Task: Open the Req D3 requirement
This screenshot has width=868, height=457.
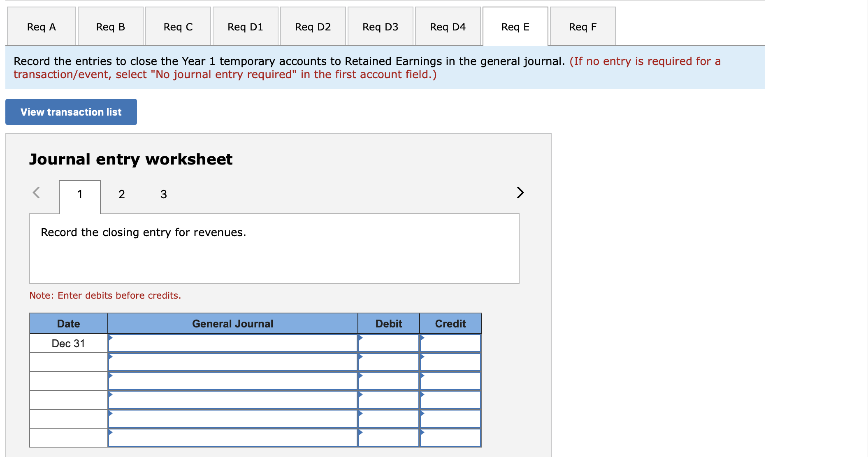Action: click(x=380, y=26)
